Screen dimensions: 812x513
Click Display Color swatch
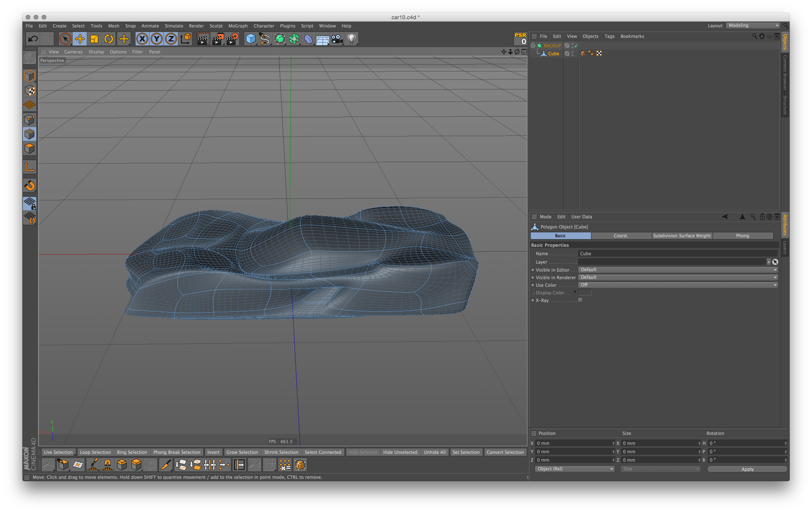[x=585, y=292]
